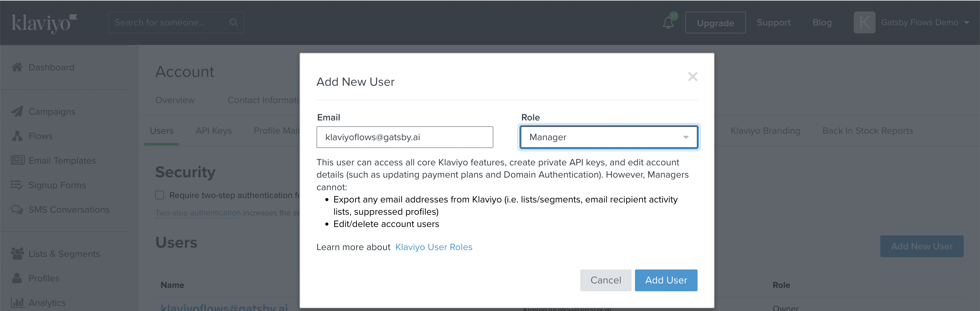The width and height of the screenshot is (980, 311).
Task: Open Signup Forms in the sidebar
Action: click(x=57, y=185)
